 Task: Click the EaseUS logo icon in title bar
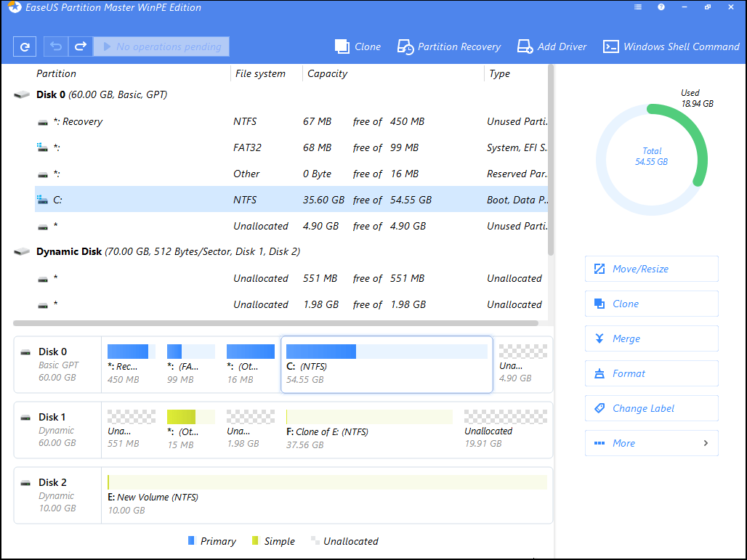click(15, 7)
